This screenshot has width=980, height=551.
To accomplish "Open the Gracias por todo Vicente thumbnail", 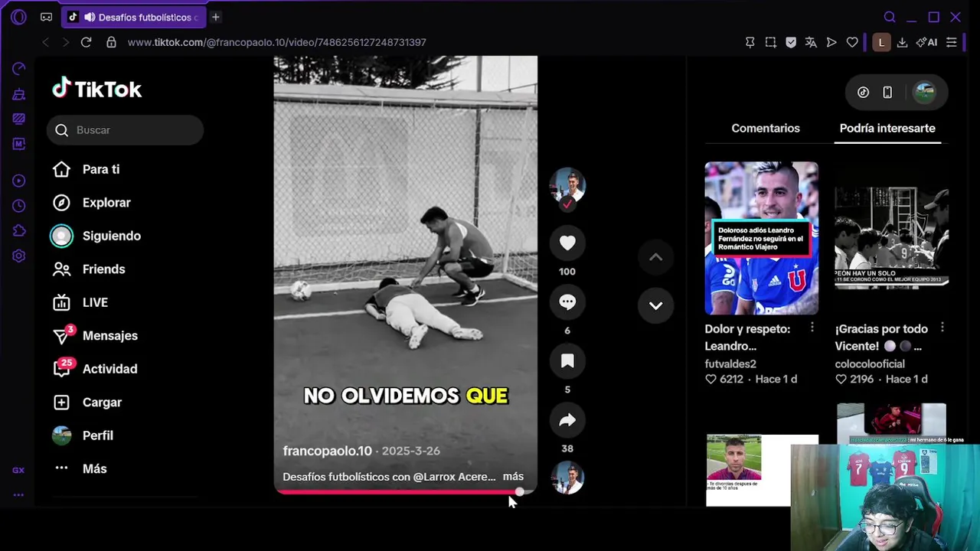I will [891, 238].
